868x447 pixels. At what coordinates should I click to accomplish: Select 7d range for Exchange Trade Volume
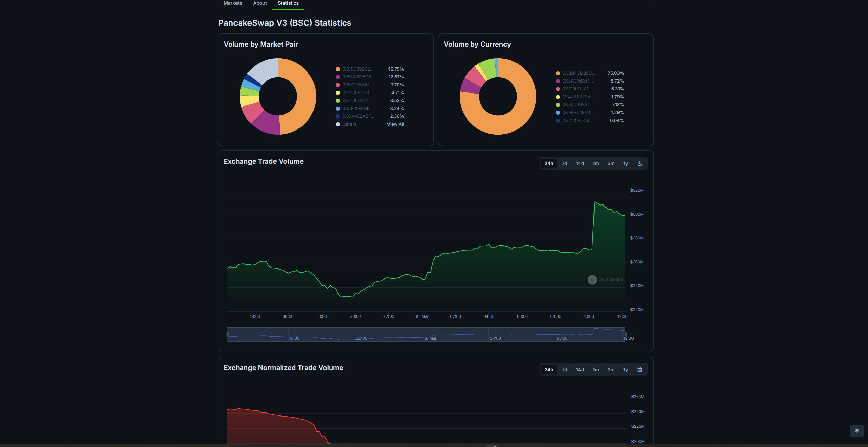564,163
